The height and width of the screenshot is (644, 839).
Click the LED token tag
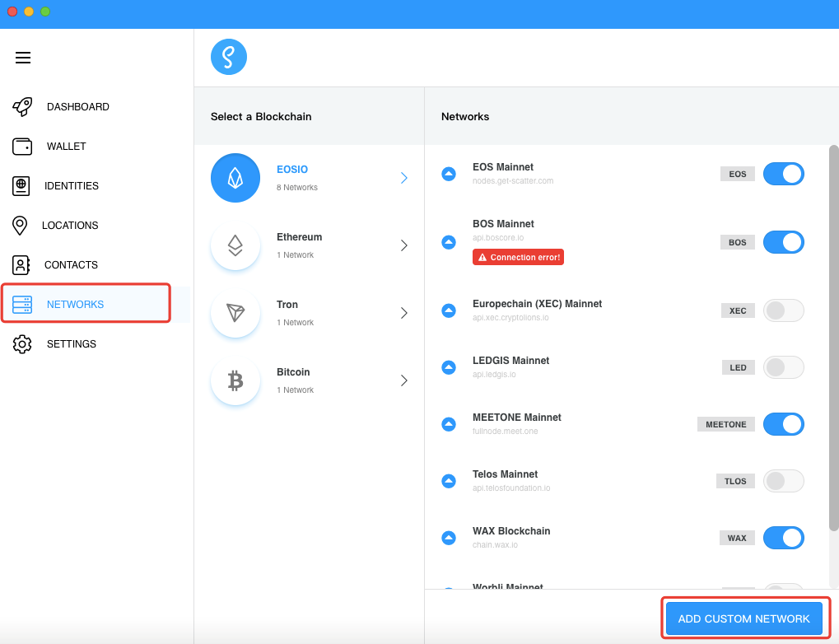tap(738, 367)
